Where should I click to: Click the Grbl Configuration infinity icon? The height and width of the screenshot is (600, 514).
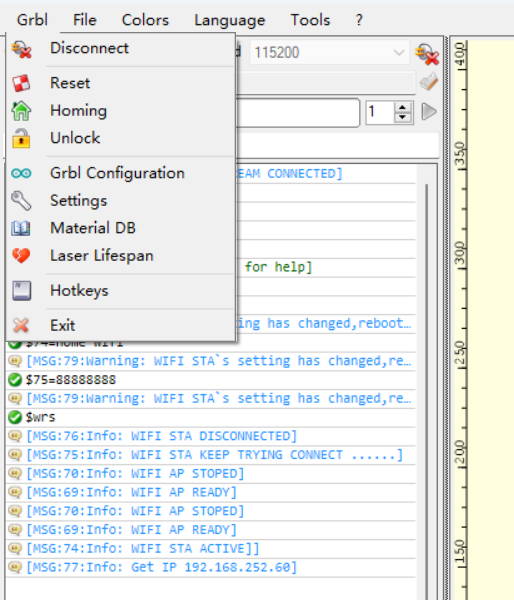[x=21, y=174]
